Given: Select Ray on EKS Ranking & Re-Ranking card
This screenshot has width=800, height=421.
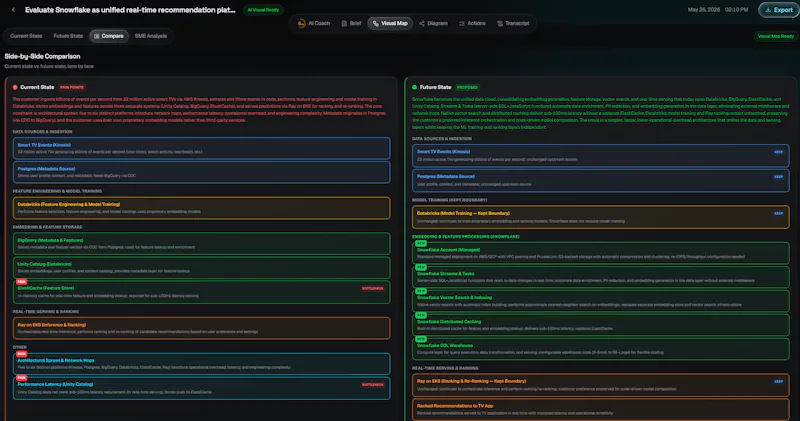Looking at the screenshot, I should coord(601,385).
